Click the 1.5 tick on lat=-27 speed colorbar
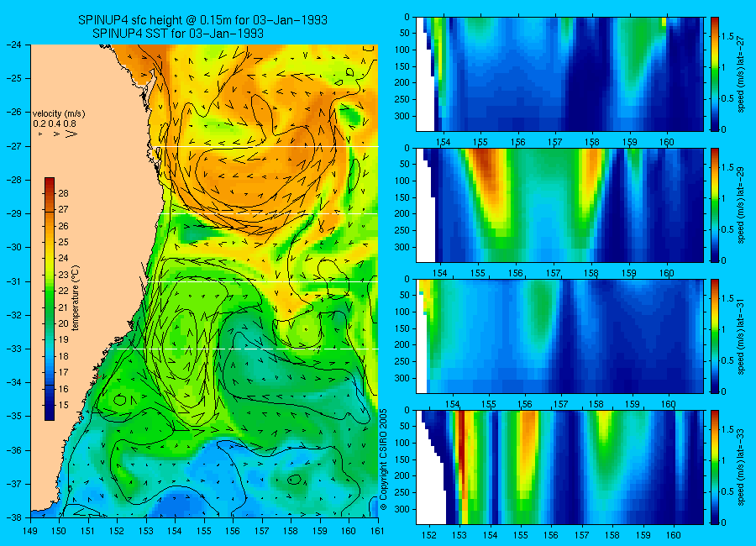756x546 pixels. click(x=728, y=36)
